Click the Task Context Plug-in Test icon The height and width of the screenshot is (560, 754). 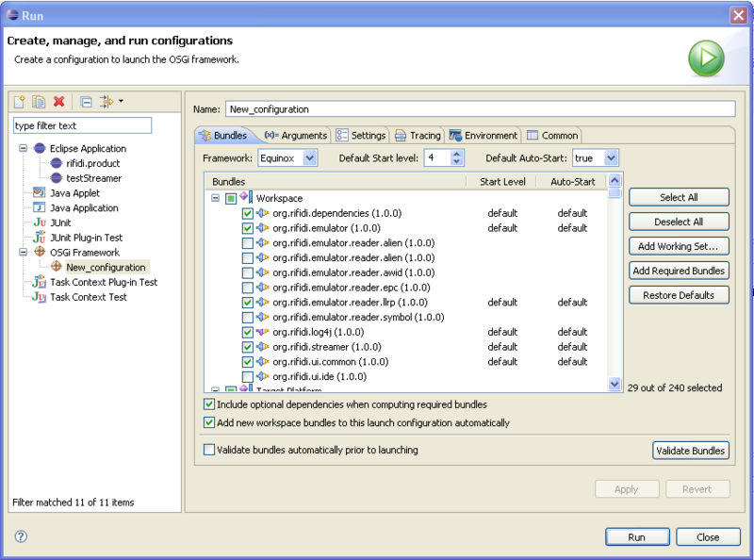tap(40, 282)
